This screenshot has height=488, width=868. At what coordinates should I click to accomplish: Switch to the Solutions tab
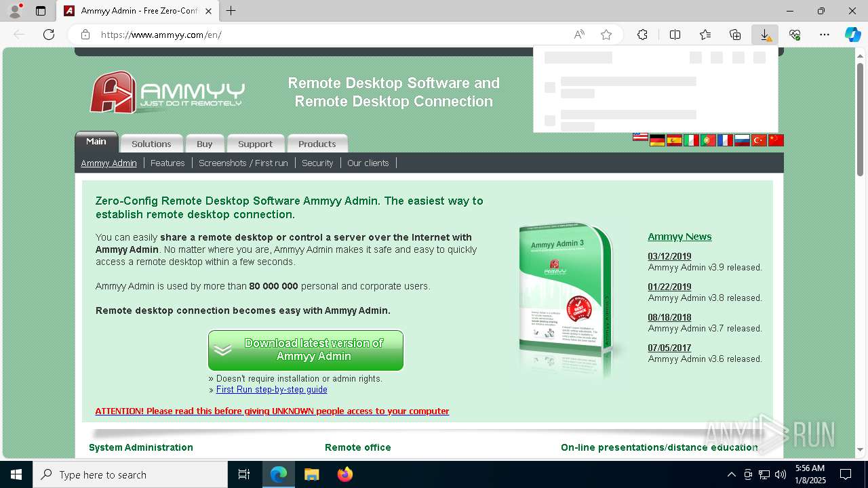pos(151,144)
